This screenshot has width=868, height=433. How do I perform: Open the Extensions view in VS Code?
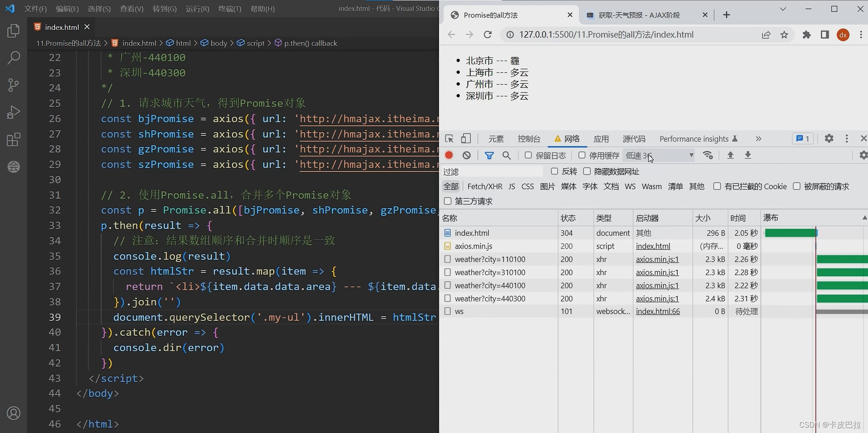[14, 139]
